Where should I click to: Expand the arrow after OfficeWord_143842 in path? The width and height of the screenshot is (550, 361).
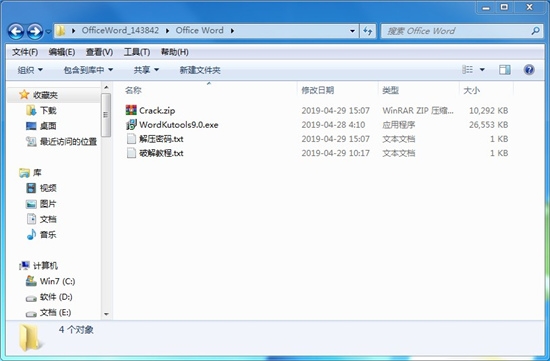(x=167, y=31)
